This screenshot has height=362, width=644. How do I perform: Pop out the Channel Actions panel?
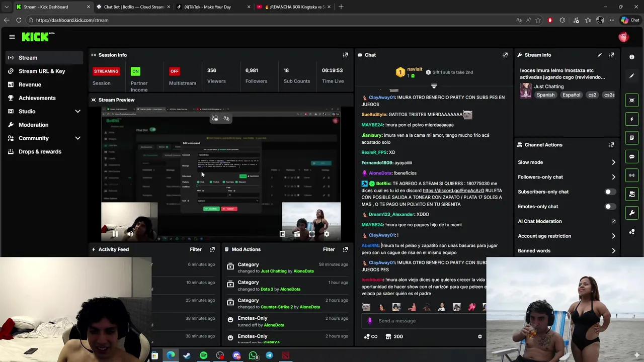(611, 145)
